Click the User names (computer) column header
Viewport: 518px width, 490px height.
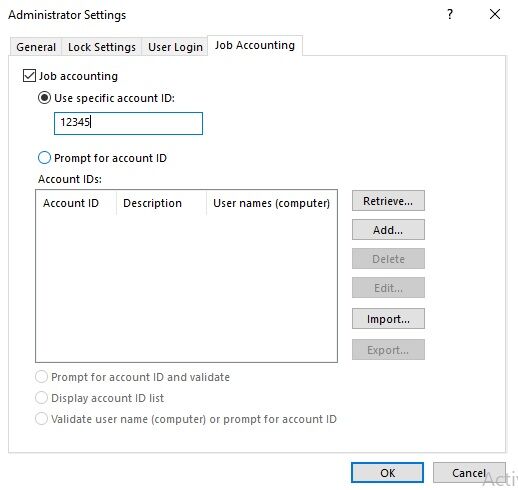[x=272, y=203]
